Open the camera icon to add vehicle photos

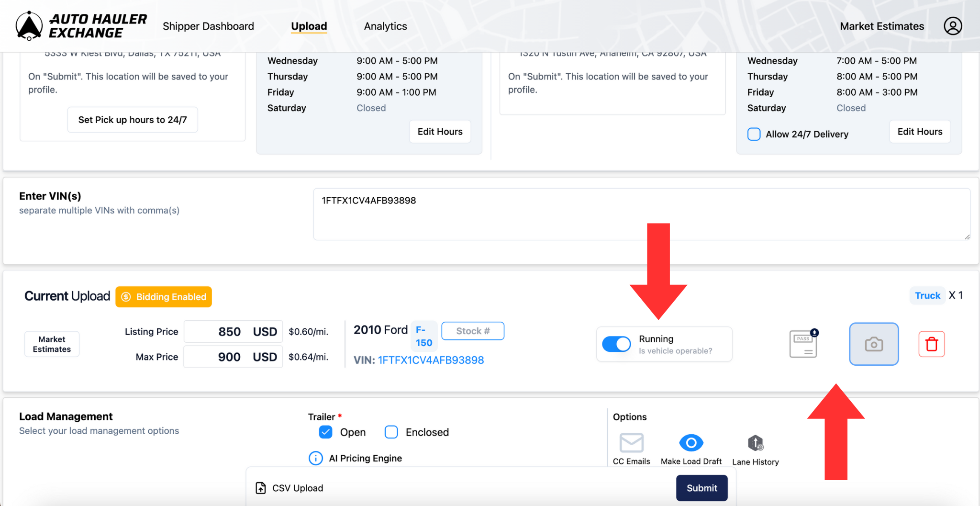click(874, 344)
